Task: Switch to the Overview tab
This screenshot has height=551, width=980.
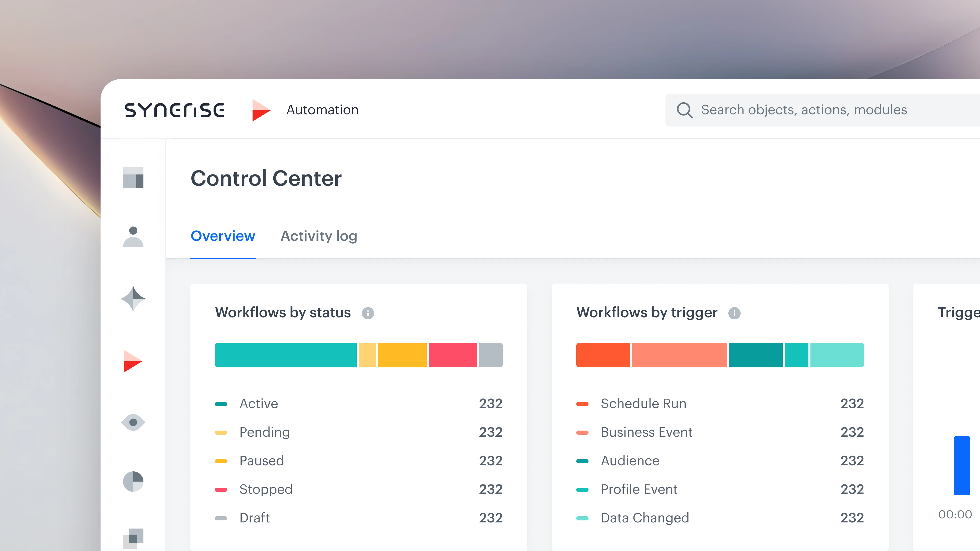Action: click(x=223, y=236)
